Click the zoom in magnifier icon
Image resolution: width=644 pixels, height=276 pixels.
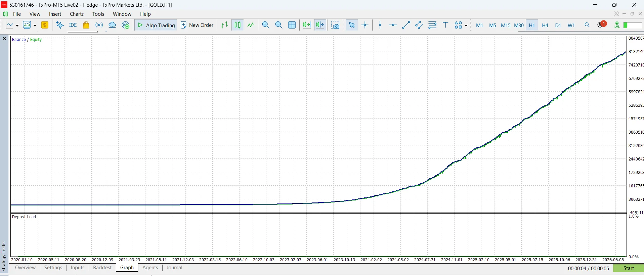click(x=266, y=25)
